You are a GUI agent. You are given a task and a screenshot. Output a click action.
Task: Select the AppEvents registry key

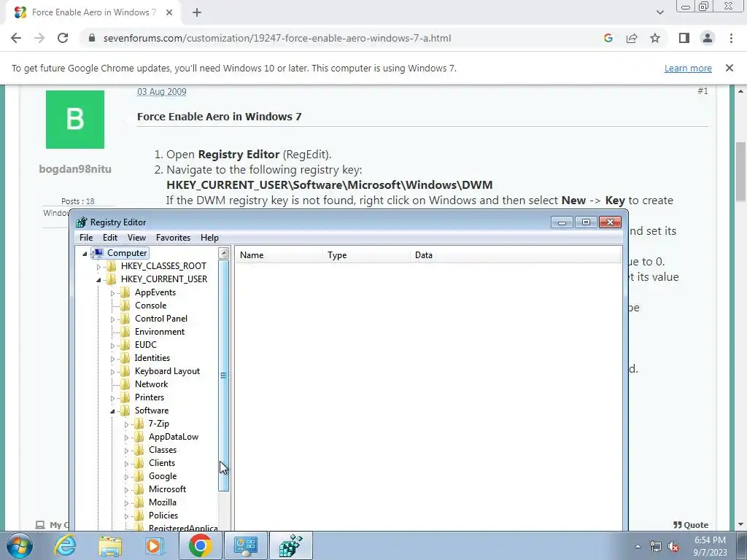point(155,292)
